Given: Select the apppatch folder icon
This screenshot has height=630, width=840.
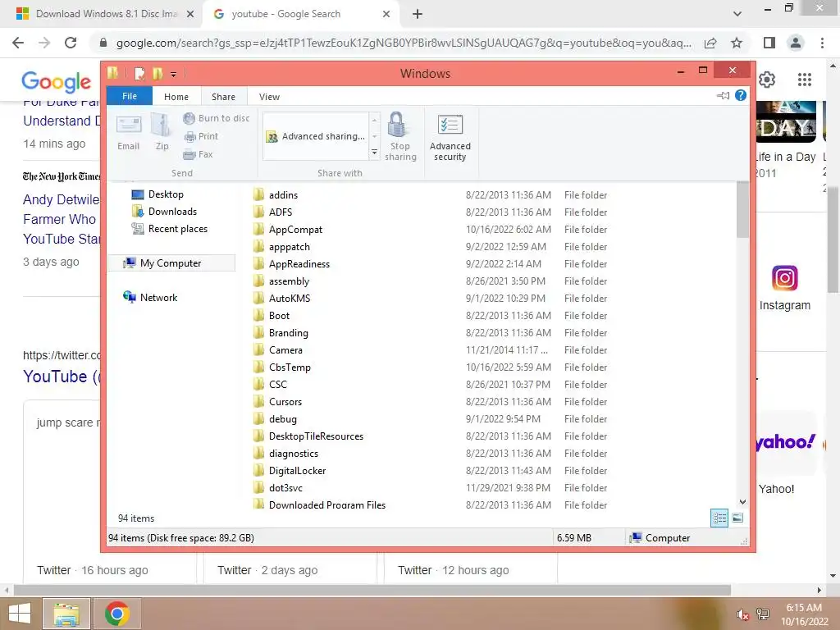Looking at the screenshot, I should tap(258, 246).
